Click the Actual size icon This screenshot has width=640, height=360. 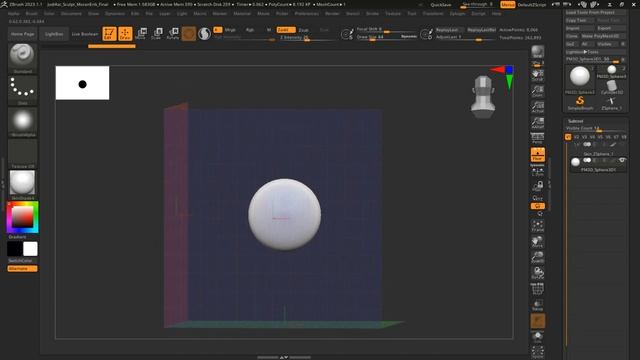(538, 107)
